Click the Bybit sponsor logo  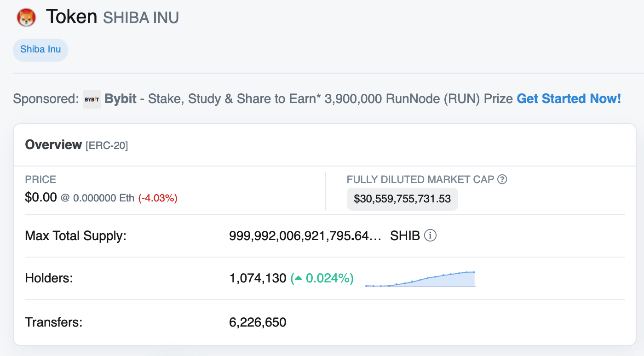(92, 99)
